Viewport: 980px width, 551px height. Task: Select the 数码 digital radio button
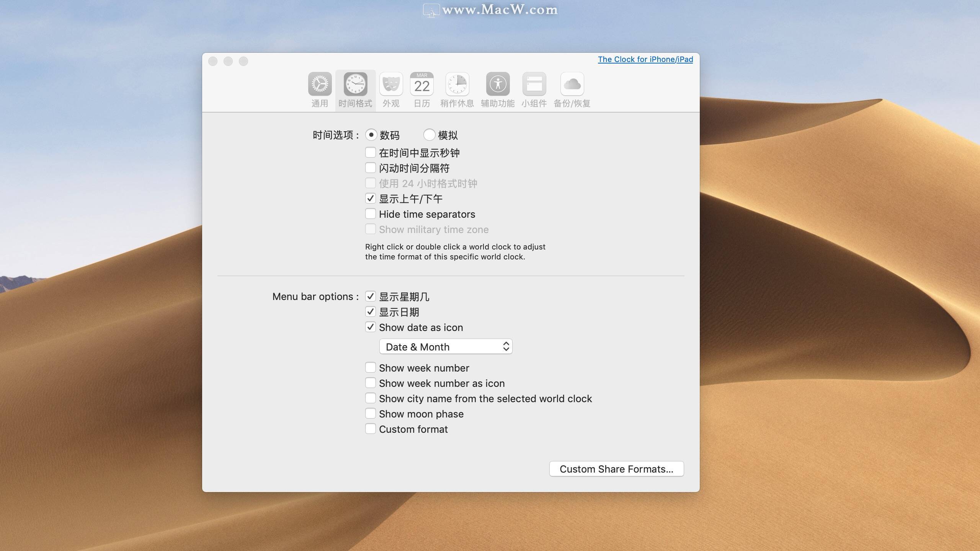(x=371, y=135)
